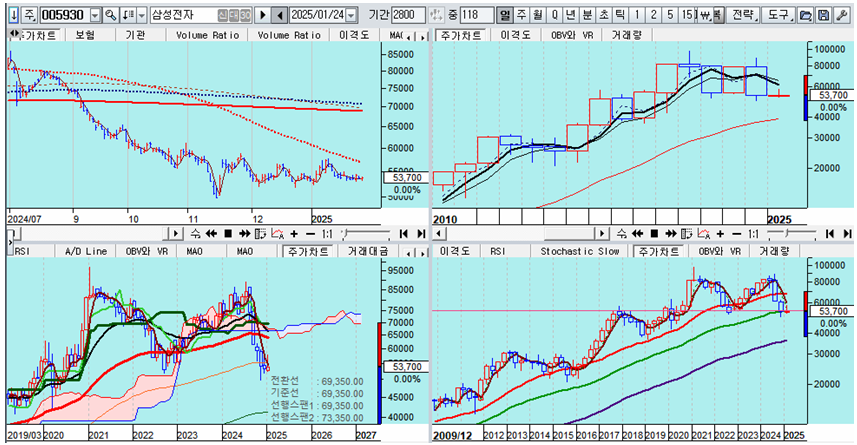
Task: Click the list-settings icon under the 2024/07 panel
Action: click(x=261, y=234)
